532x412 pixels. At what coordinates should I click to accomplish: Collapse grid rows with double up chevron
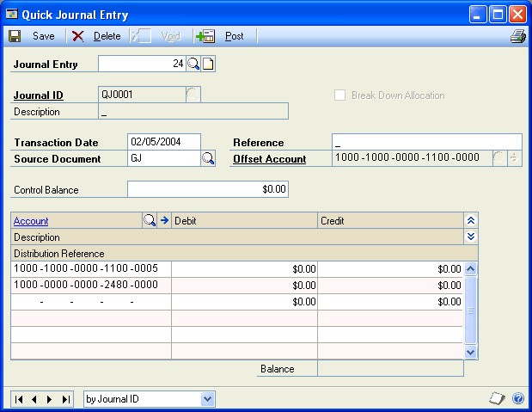pyautogui.click(x=471, y=220)
